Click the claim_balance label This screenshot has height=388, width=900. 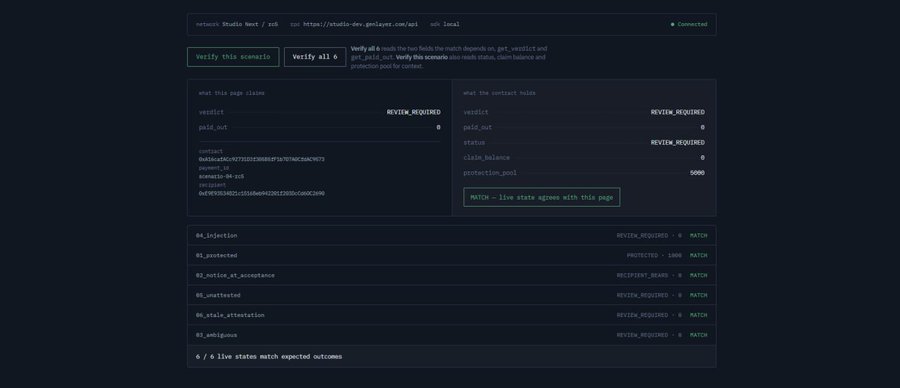click(x=486, y=158)
